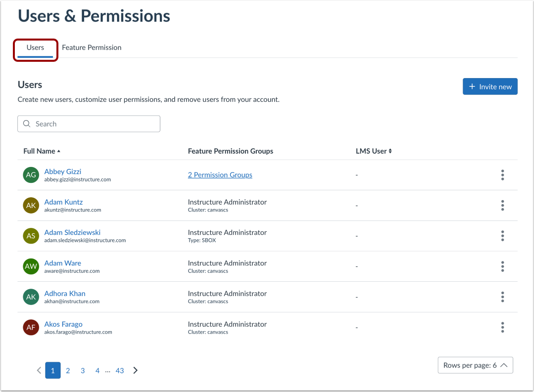The image size is (534, 392).
Task: Open the kebab menu for Adam Kuntz
Action: (x=502, y=205)
